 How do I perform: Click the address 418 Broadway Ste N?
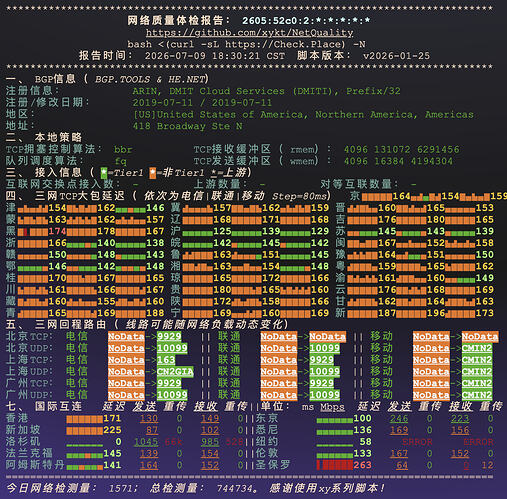point(187,126)
